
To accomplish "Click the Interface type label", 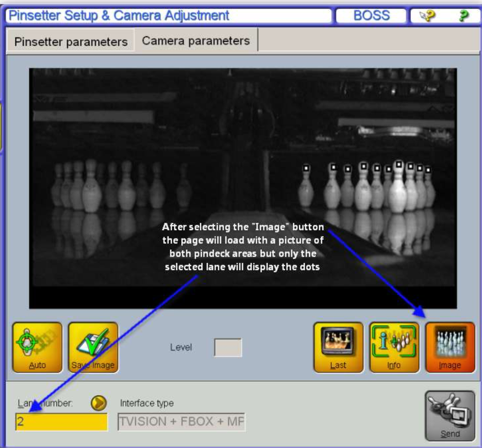I will pos(147,403).
